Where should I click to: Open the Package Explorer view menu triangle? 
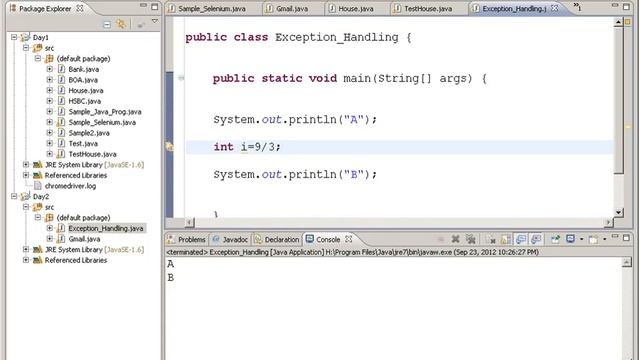click(x=155, y=21)
